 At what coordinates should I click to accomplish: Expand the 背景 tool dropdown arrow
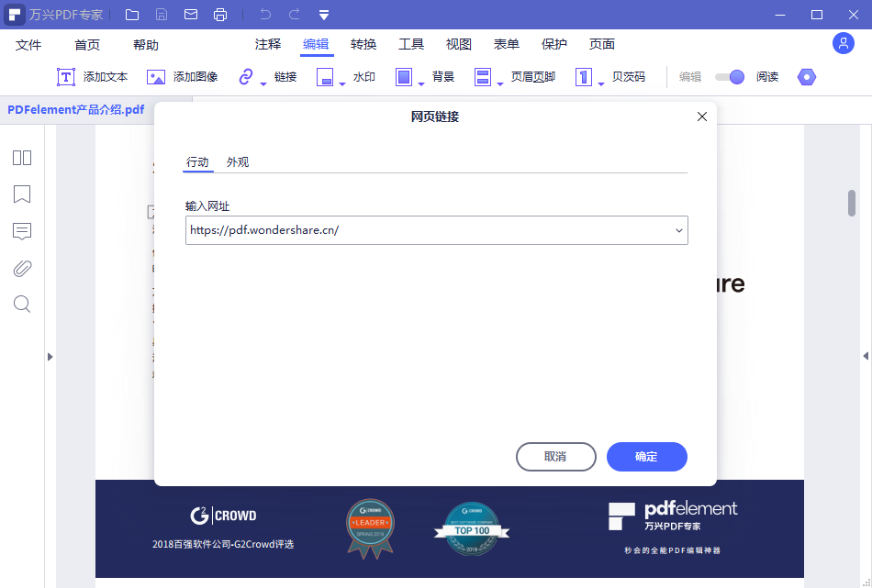419,83
